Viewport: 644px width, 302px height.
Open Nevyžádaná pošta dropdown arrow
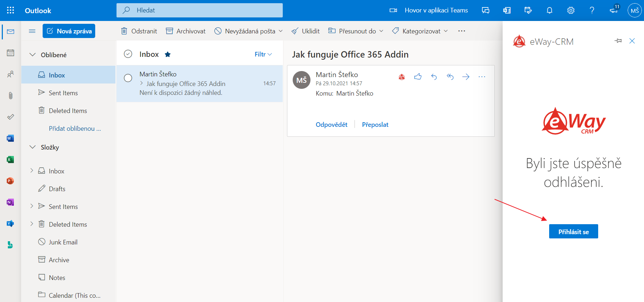(x=281, y=31)
